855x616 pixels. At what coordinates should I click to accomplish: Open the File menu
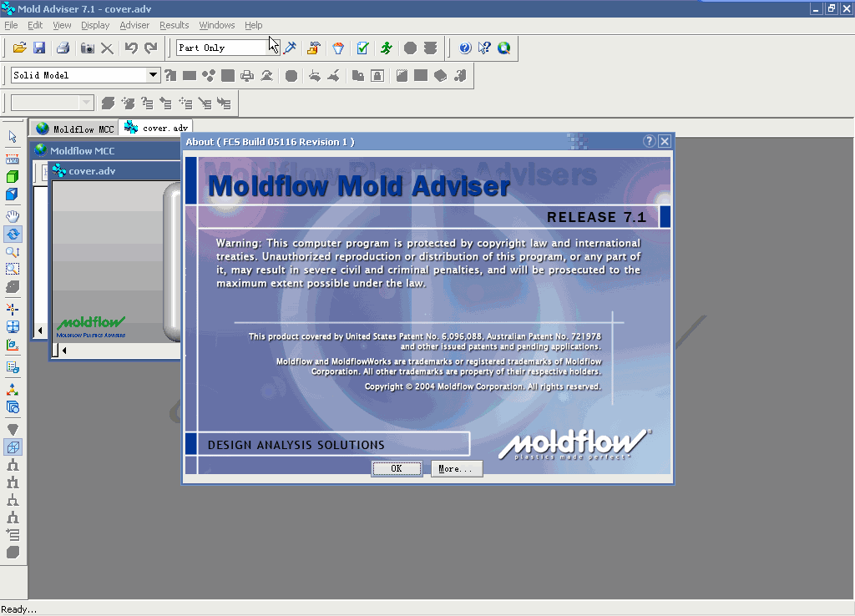(x=11, y=25)
